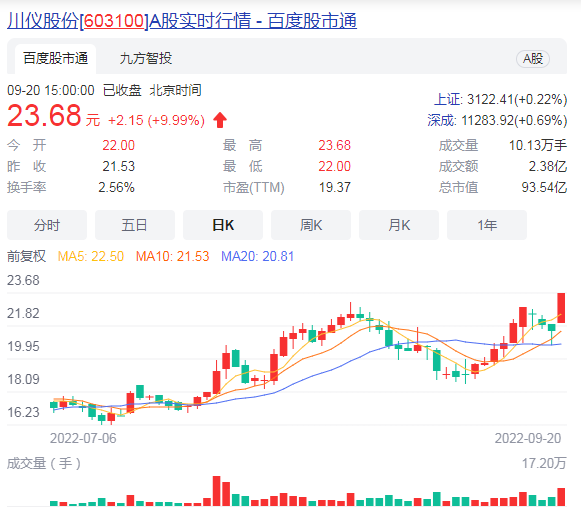
Task: Click the last red candlestick on chart
Action: coord(561,308)
